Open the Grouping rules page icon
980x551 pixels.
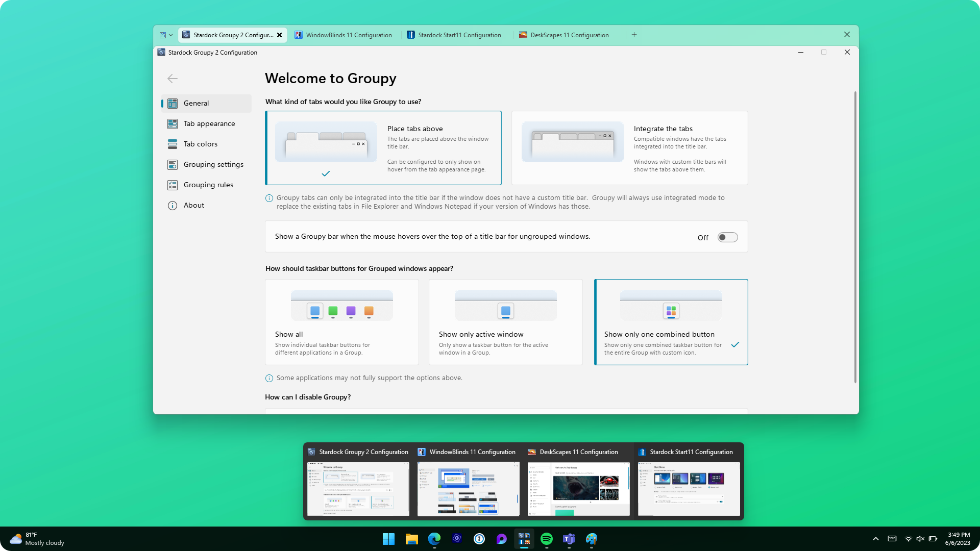point(173,185)
